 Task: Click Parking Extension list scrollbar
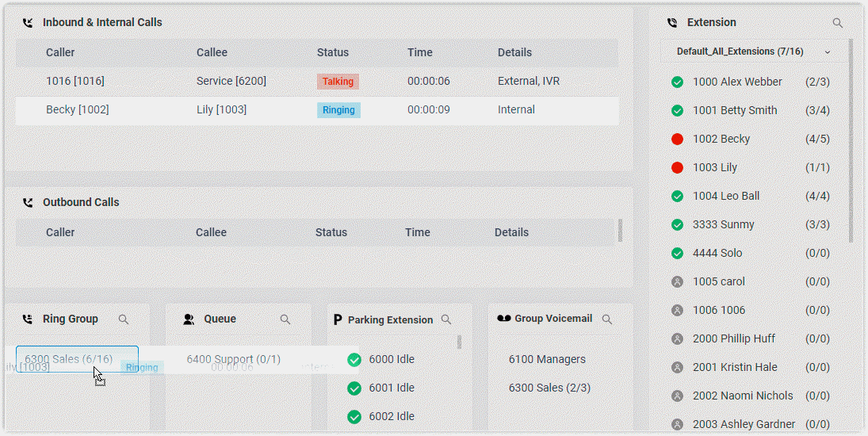tap(459, 342)
